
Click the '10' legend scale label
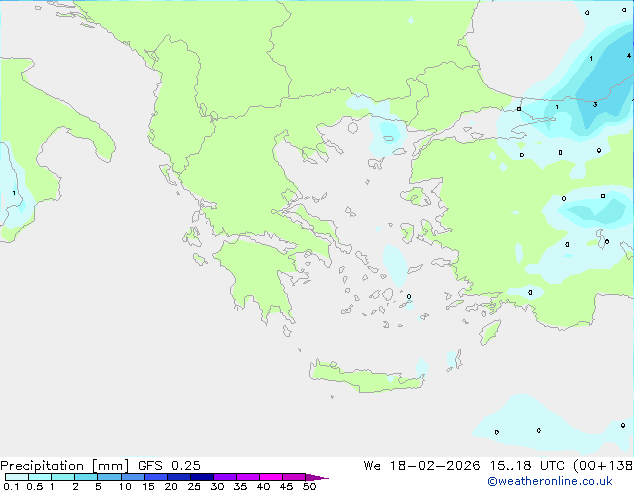point(125,486)
